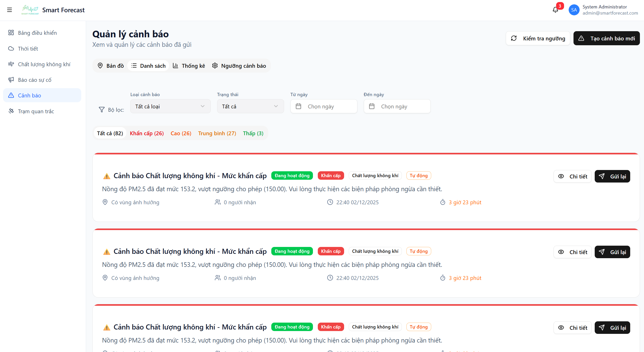The width and height of the screenshot is (644, 352).
Task: Go to Chất lượng không khí page
Action: (44, 64)
